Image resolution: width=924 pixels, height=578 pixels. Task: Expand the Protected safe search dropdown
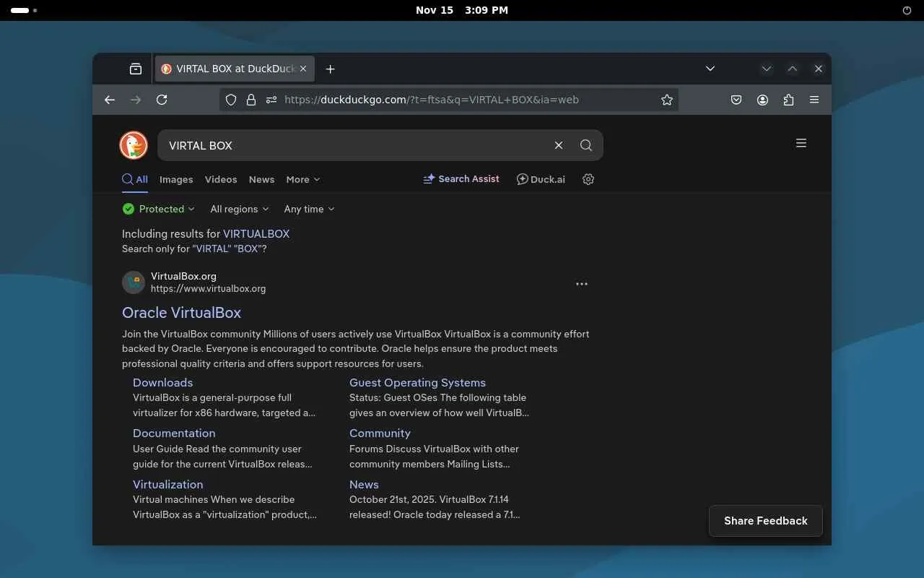159,209
